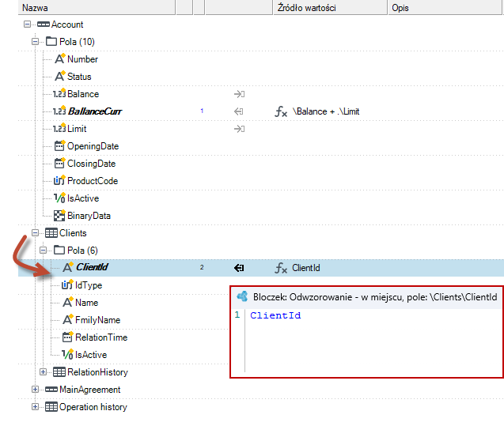Screen dimensions: 504x441
Task: Click the numeric icon beside BallanceCurr
Action: tap(59, 111)
